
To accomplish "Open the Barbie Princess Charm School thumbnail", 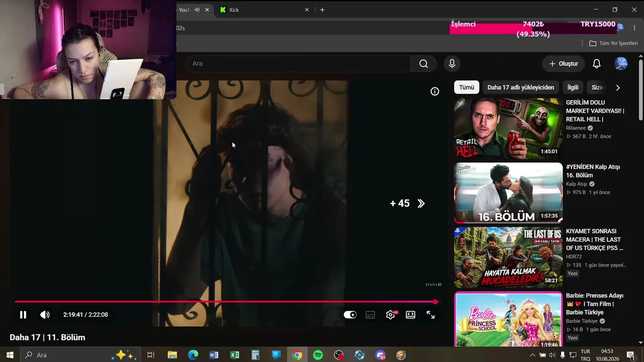I will (x=508, y=319).
